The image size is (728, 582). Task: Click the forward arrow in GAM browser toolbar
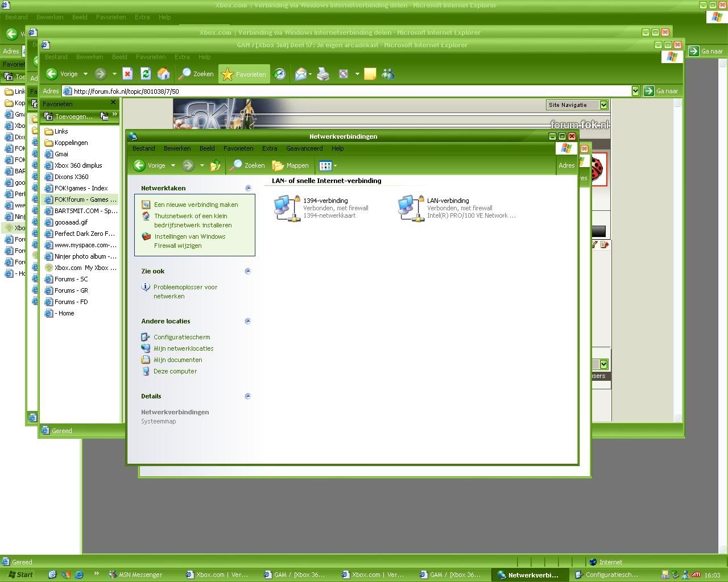click(x=100, y=74)
